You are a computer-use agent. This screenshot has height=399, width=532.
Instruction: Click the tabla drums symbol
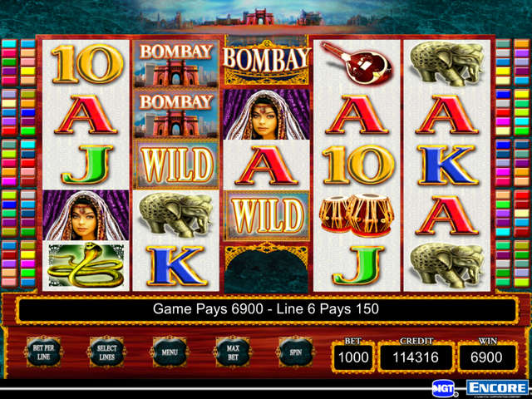pos(357,215)
